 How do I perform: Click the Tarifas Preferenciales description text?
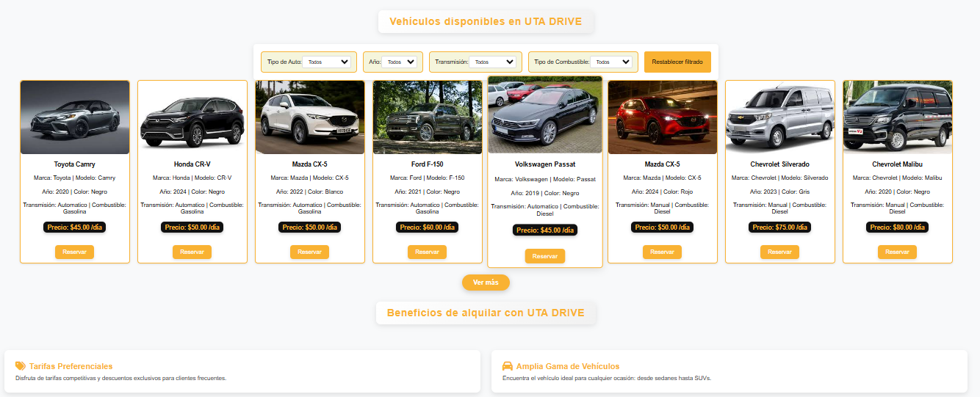pos(120,379)
